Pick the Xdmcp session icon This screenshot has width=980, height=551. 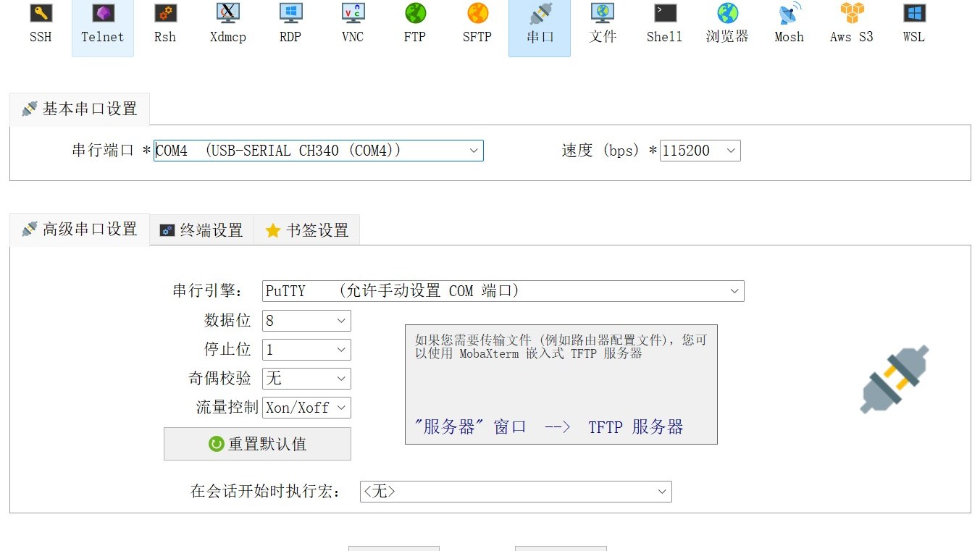click(228, 24)
